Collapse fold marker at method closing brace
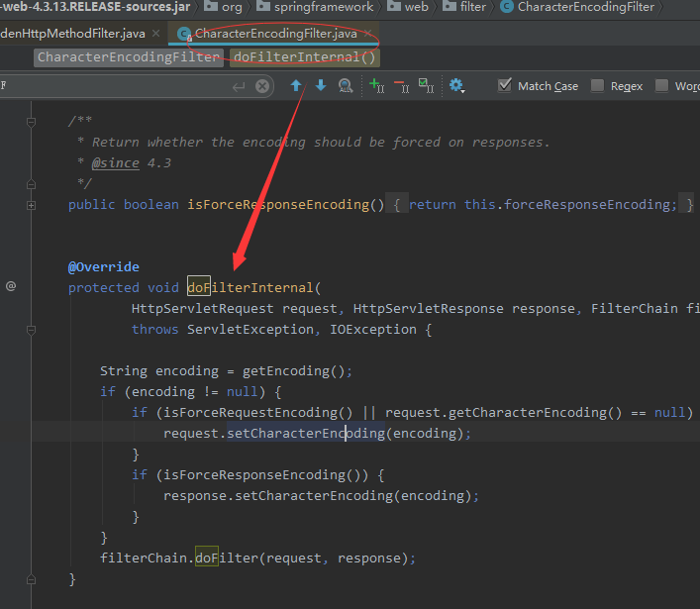The image size is (700, 609). [x=32, y=579]
